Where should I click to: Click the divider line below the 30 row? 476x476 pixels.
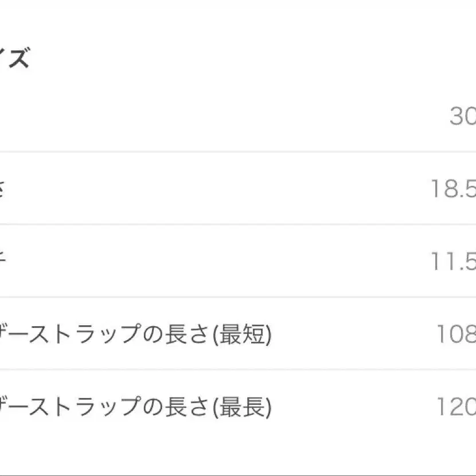[x=238, y=152]
